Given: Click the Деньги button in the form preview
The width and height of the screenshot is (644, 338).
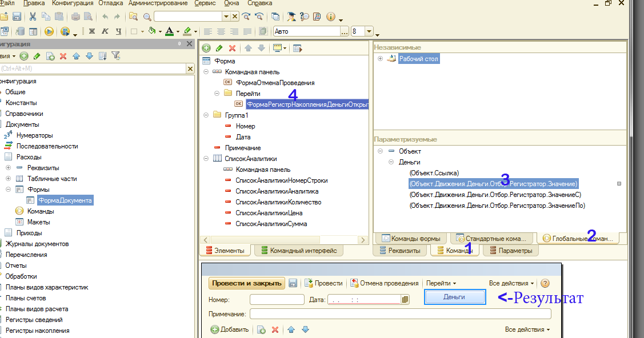Looking at the screenshot, I should tap(455, 297).
